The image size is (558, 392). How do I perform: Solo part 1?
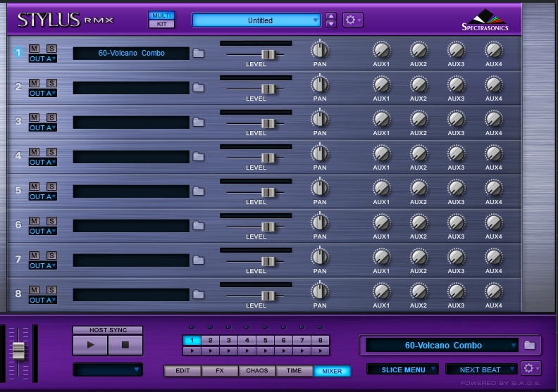51,49
